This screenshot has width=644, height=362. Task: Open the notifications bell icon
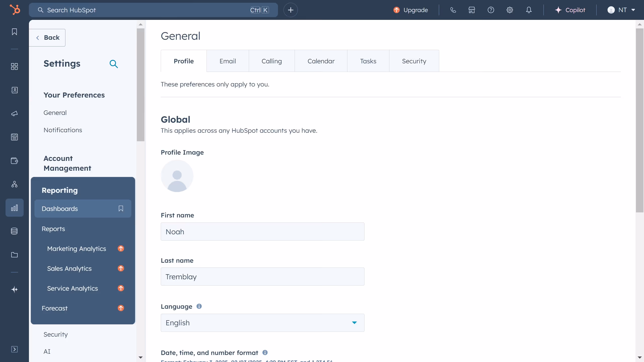click(x=529, y=10)
